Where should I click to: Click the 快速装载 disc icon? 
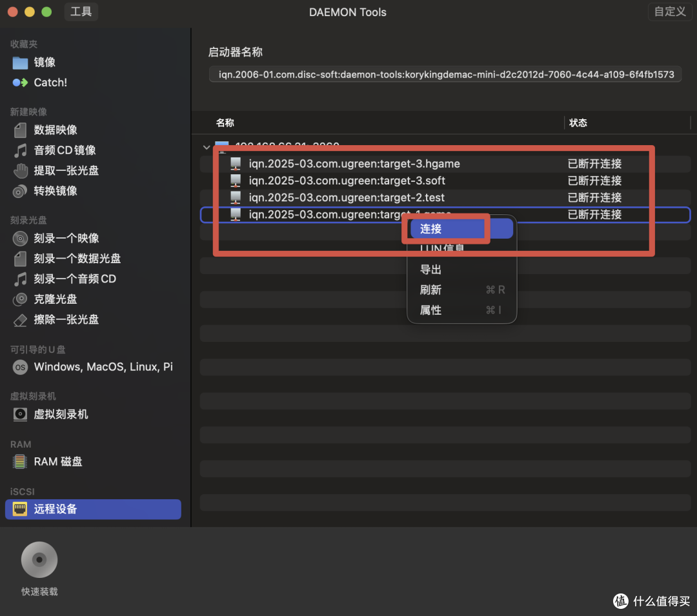(x=39, y=560)
